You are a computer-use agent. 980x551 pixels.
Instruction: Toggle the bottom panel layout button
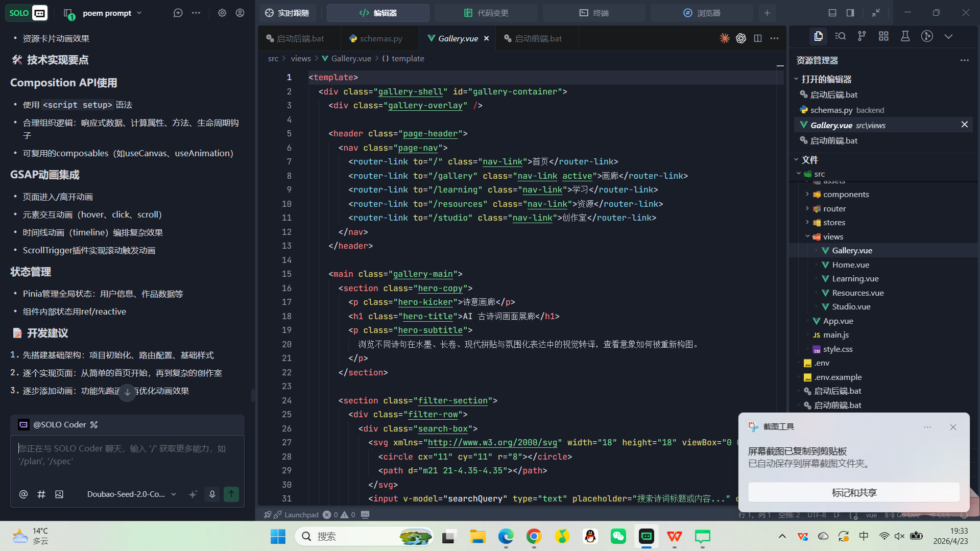[832, 13]
